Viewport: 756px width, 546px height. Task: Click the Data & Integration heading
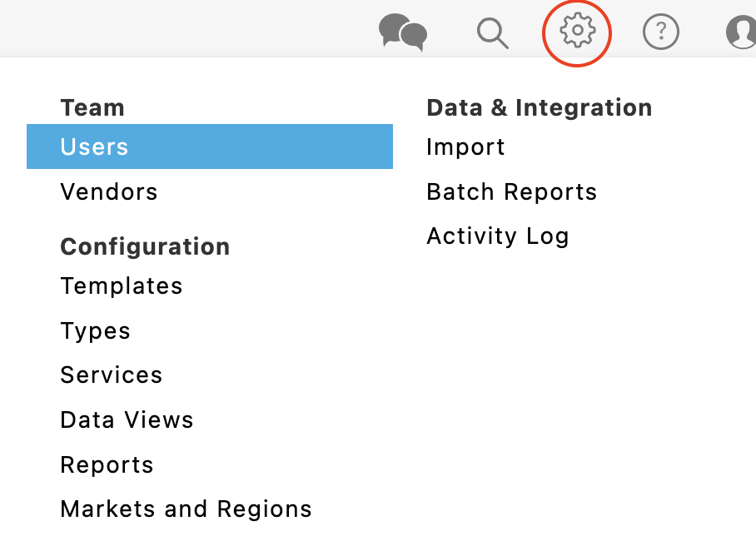tap(540, 107)
